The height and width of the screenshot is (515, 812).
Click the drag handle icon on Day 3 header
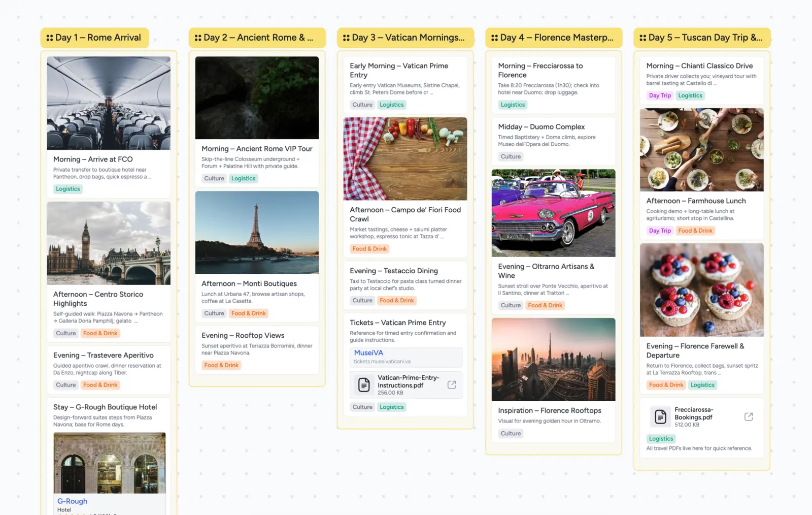point(346,37)
